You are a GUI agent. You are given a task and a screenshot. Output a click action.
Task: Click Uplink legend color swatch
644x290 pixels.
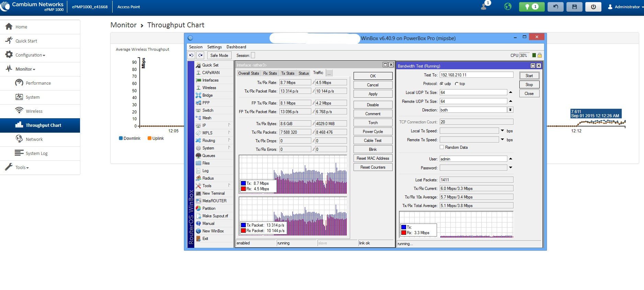[150, 138]
